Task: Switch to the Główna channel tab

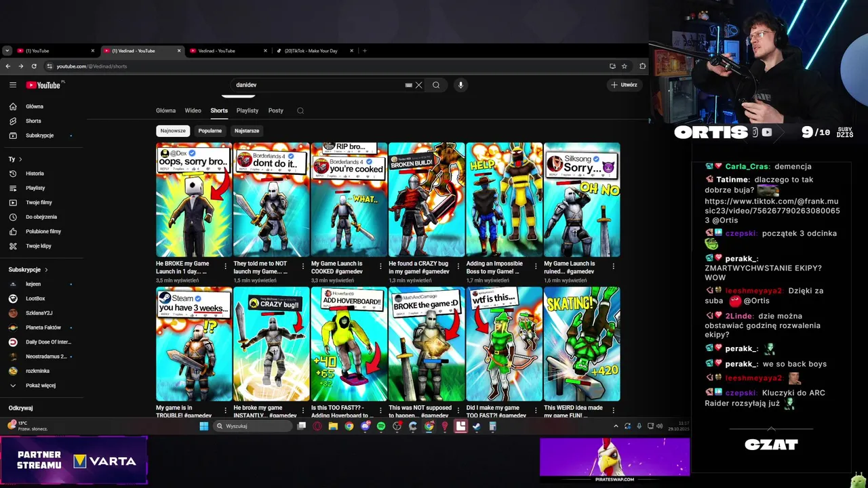Action: (x=165, y=110)
